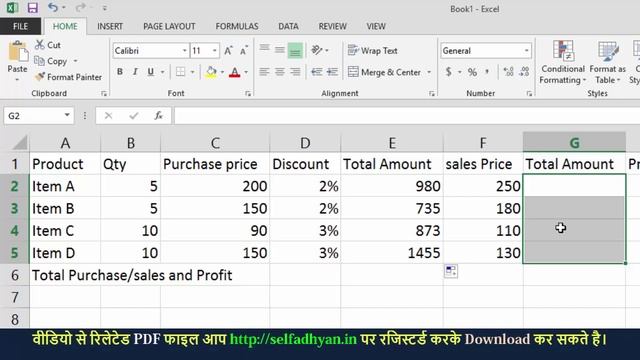Image resolution: width=640 pixels, height=360 pixels.
Task: Switch to the DATA tab
Action: 288,26
